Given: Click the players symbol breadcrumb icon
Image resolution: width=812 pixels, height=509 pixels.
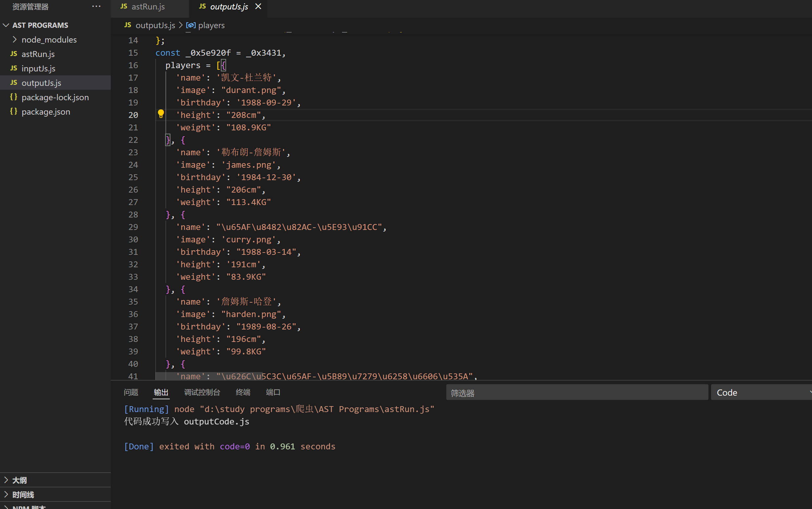Looking at the screenshot, I should [x=191, y=25].
